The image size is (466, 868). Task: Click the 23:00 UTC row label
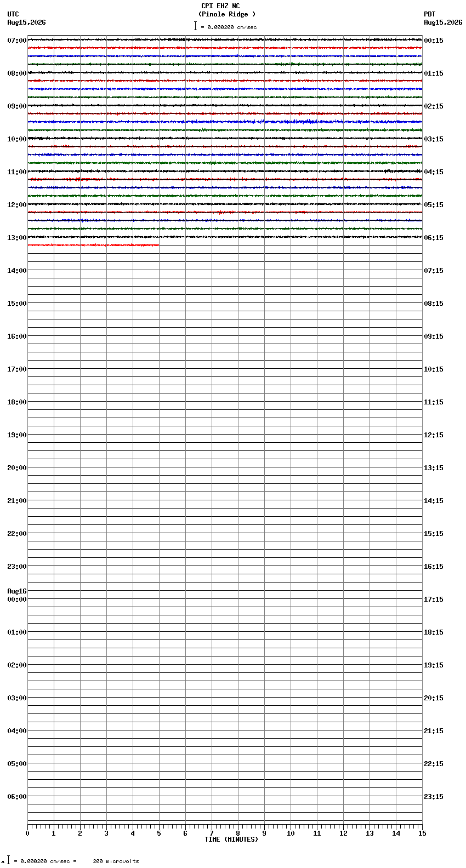pyautogui.click(x=17, y=567)
